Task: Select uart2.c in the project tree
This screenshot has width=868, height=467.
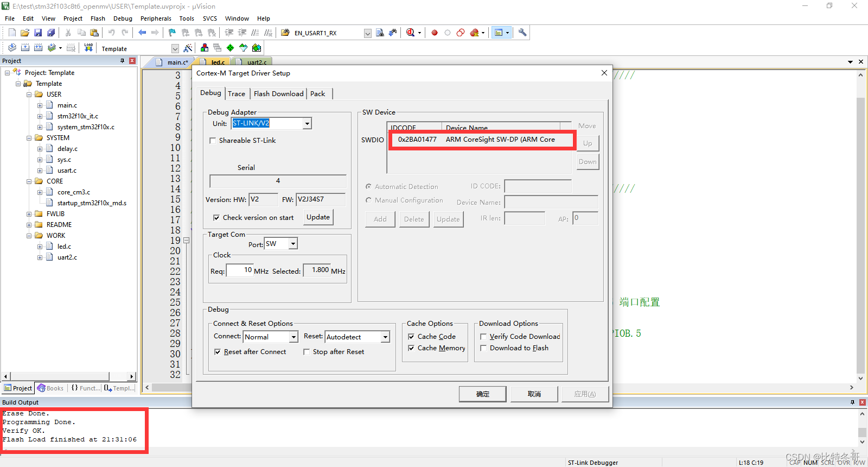Action: pos(67,257)
